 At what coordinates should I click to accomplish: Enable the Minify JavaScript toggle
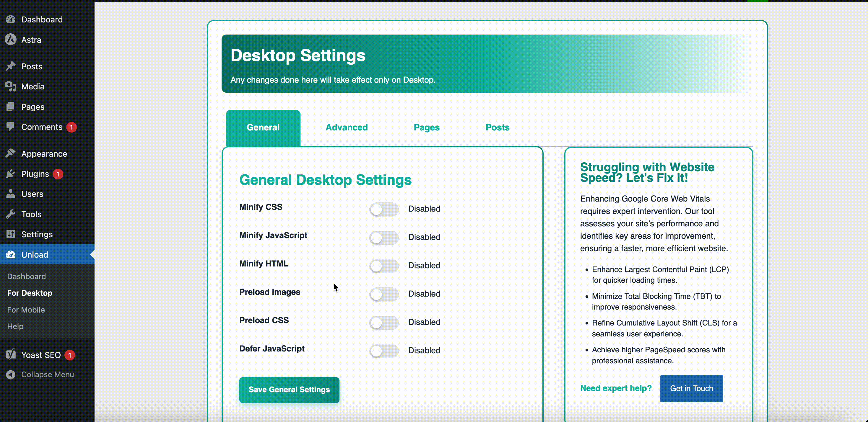point(383,238)
